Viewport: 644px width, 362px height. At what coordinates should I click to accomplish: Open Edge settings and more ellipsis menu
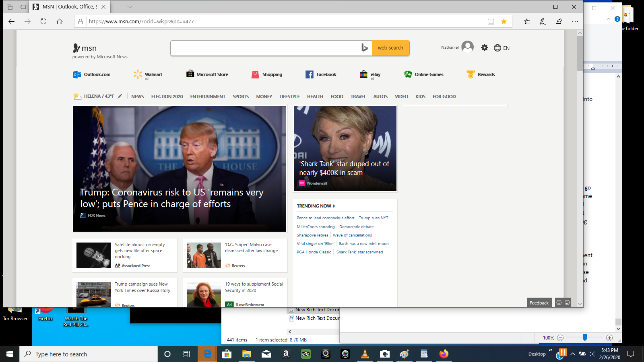pos(575,22)
